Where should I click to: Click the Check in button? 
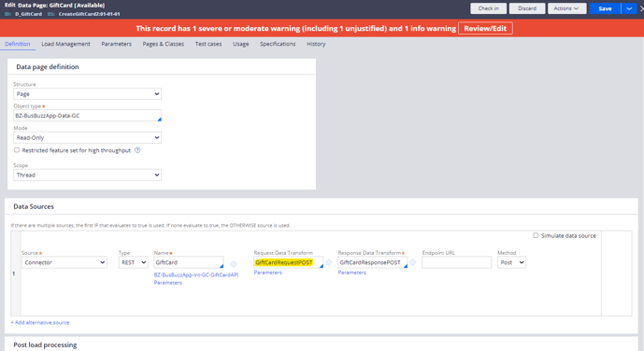(x=488, y=8)
